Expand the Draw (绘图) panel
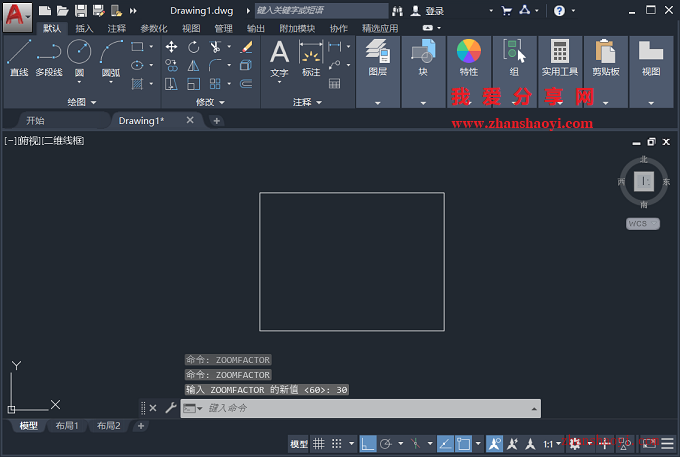 [x=82, y=102]
